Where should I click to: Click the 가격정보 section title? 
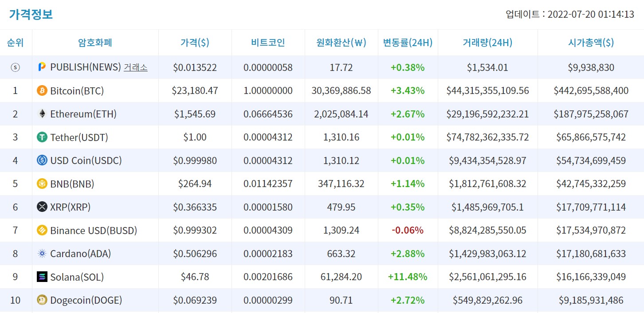click(x=31, y=14)
